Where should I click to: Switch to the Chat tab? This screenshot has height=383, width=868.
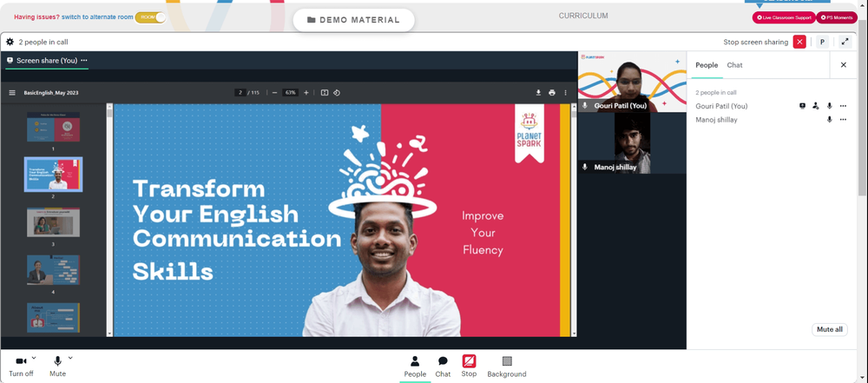tap(734, 65)
